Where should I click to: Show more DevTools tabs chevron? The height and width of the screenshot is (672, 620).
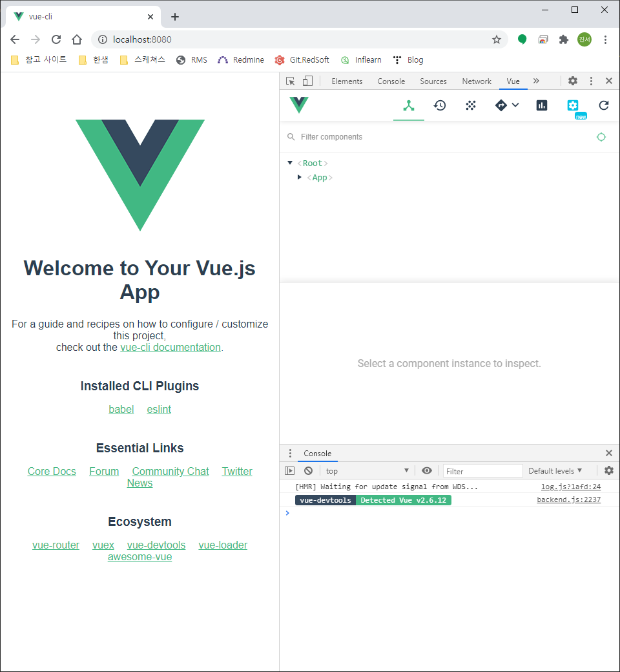[536, 81]
